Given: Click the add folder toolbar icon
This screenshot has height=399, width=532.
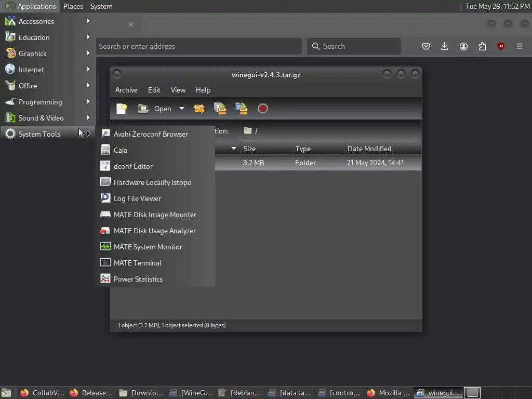Looking at the screenshot, I should point(241,109).
